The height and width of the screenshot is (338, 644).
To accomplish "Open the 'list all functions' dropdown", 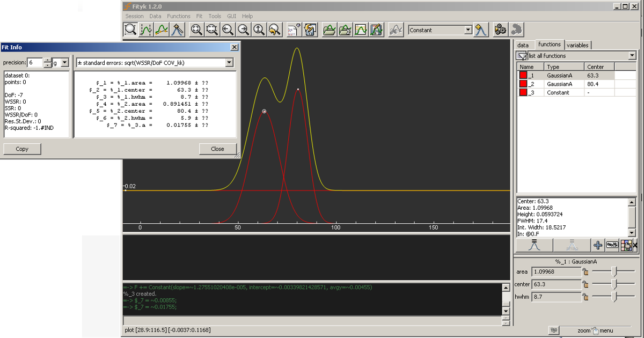I will (632, 56).
